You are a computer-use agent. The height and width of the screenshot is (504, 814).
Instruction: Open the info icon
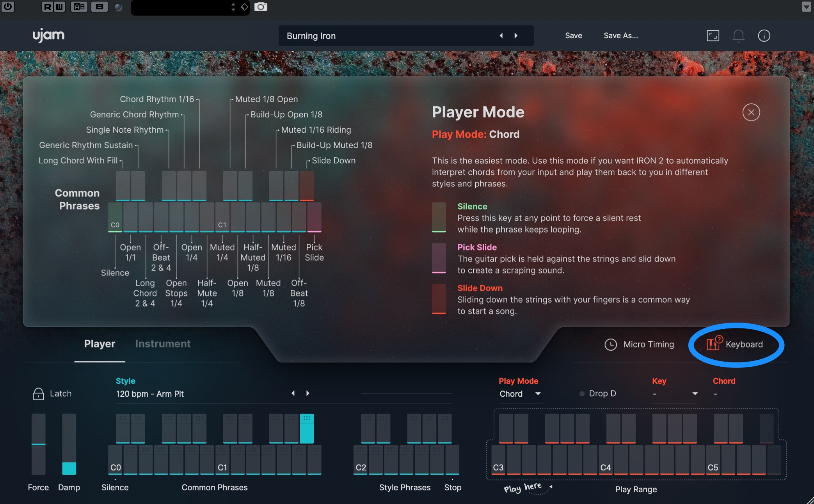[x=764, y=36]
